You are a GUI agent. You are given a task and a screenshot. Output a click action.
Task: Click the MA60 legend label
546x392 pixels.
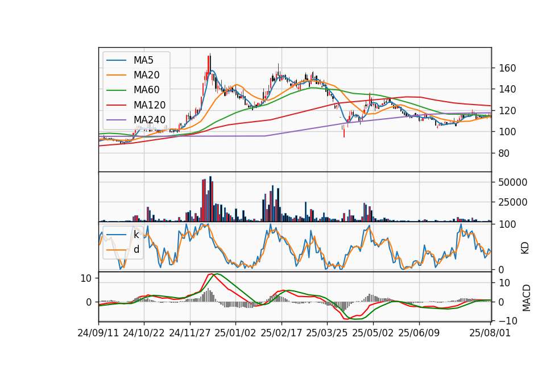[147, 90]
